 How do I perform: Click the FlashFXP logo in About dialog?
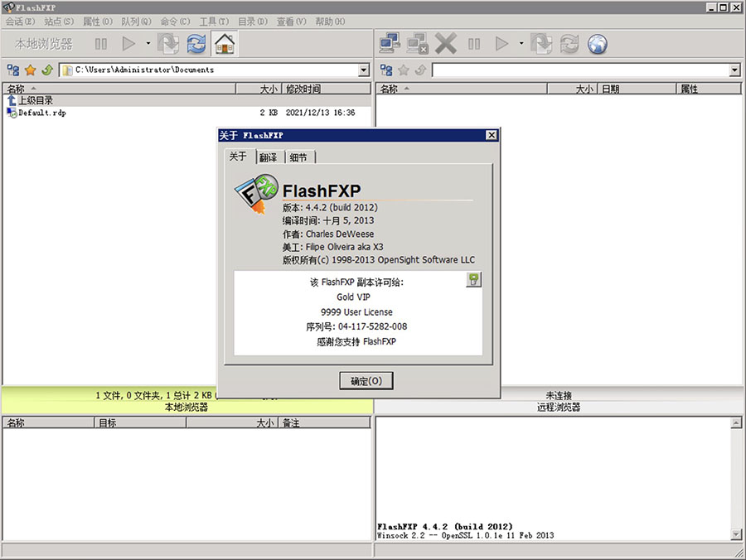(256, 194)
